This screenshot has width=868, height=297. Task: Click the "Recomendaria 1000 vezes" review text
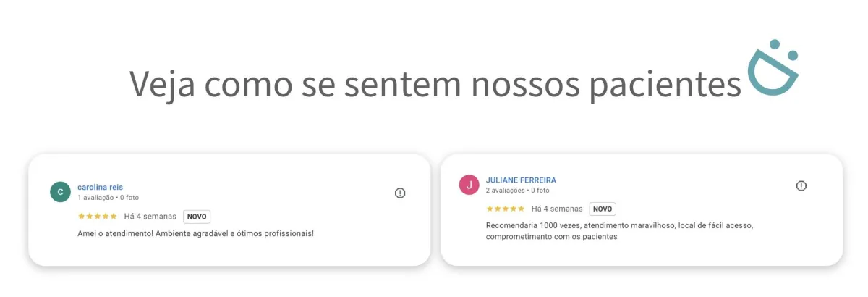(x=619, y=225)
